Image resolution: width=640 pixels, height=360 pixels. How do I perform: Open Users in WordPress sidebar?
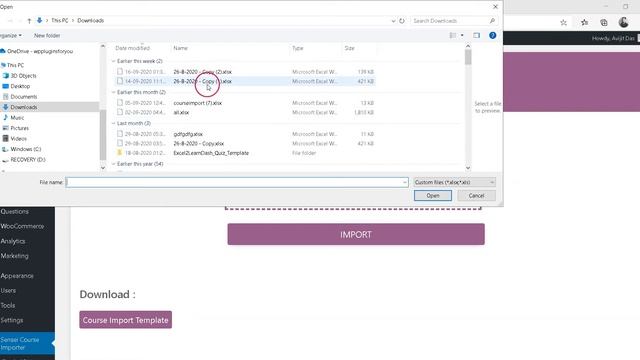pyautogui.click(x=8, y=291)
